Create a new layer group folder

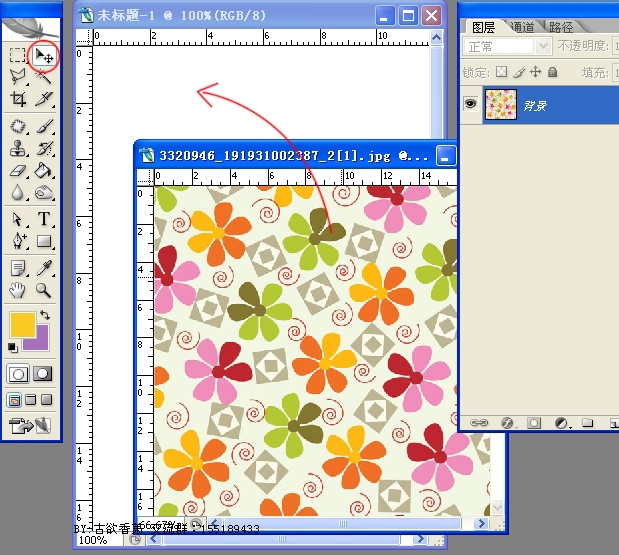point(587,423)
